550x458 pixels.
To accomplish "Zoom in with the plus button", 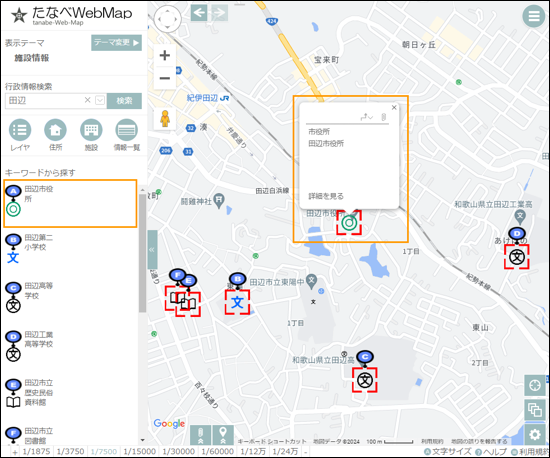I will coord(165,55).
